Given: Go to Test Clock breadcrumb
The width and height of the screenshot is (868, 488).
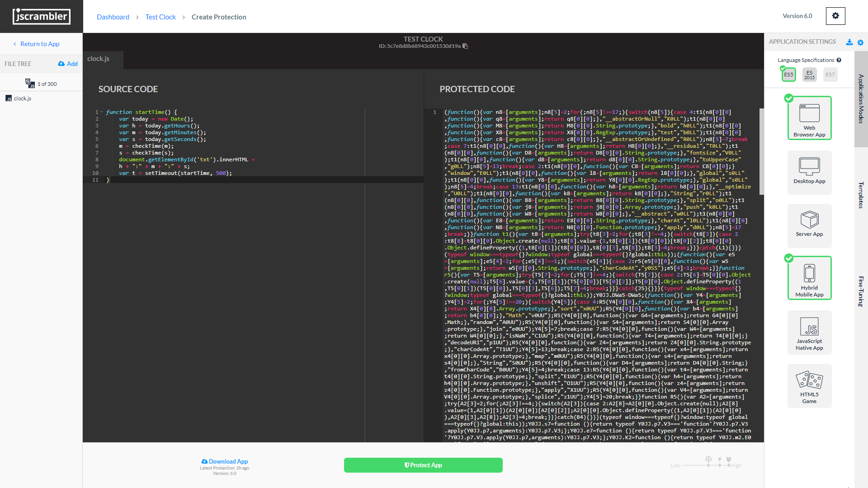Looking at the screenshot, I should point(160,17).
